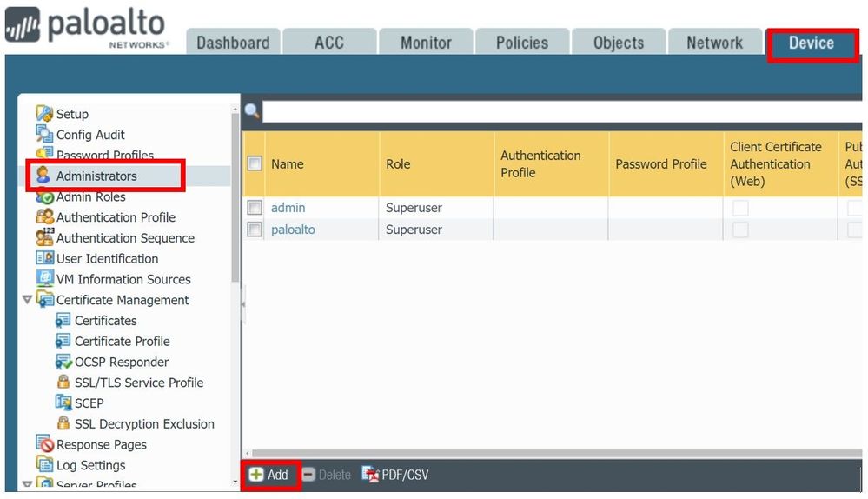
Task: Toggle Client Certificate Authentication for admin
Action: tap(740, 208)
